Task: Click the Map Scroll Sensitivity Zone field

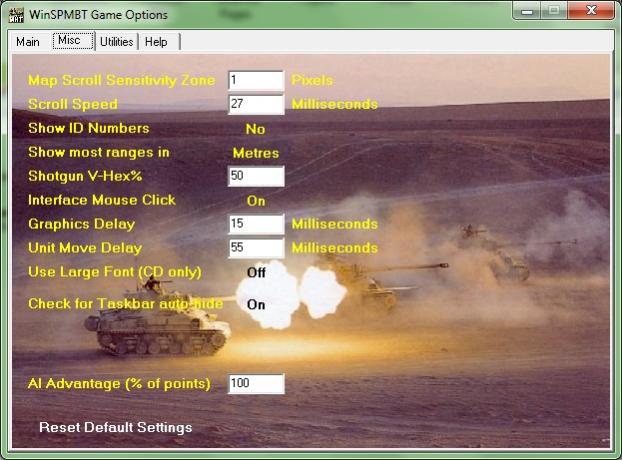Action: pyautogui.click(x=256, y=80)
